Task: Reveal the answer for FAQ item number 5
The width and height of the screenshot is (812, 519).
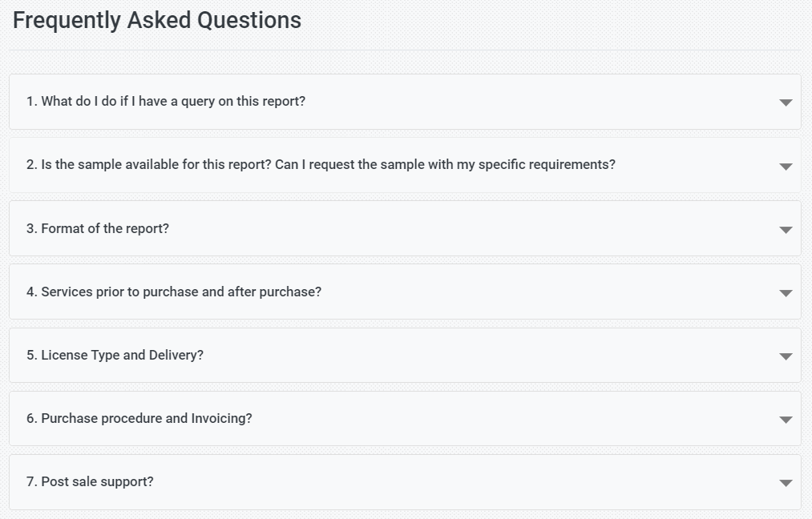Action: (405, 355)
